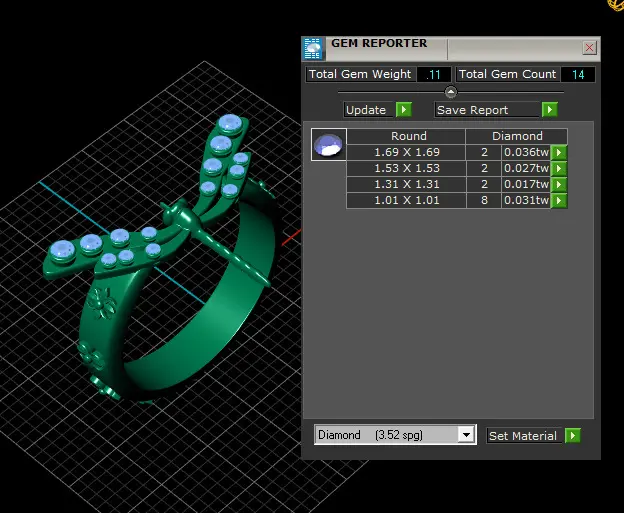The width and height of the screenshot is (624, 513).
Task: Click the Update green arrow button
Action: click(x=404, y=109)
